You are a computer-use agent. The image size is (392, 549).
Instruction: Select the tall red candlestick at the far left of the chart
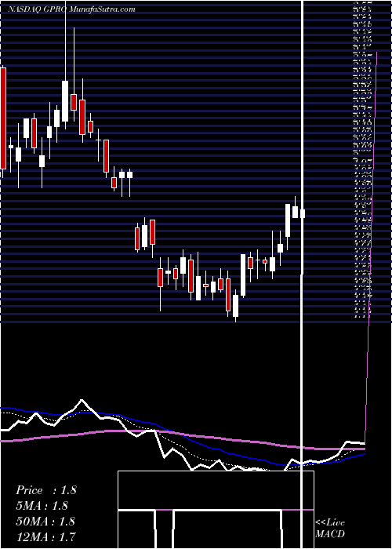(3, 118)
